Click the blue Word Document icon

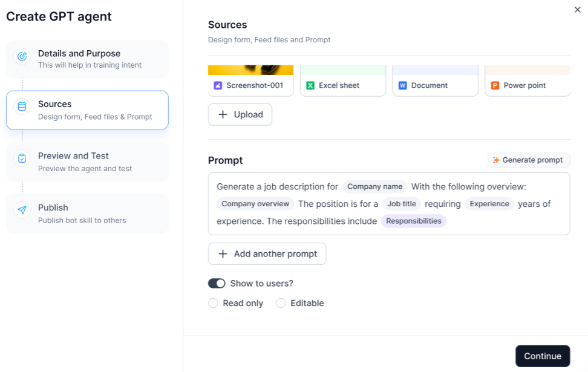403,86
